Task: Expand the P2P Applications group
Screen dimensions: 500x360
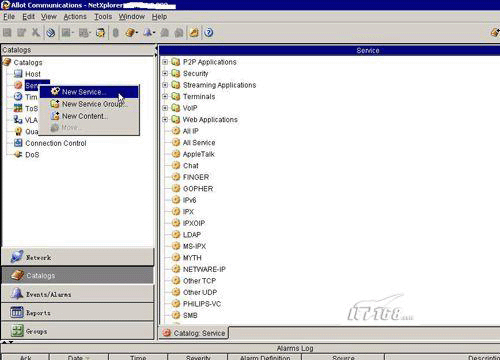Action: point(165,62)
